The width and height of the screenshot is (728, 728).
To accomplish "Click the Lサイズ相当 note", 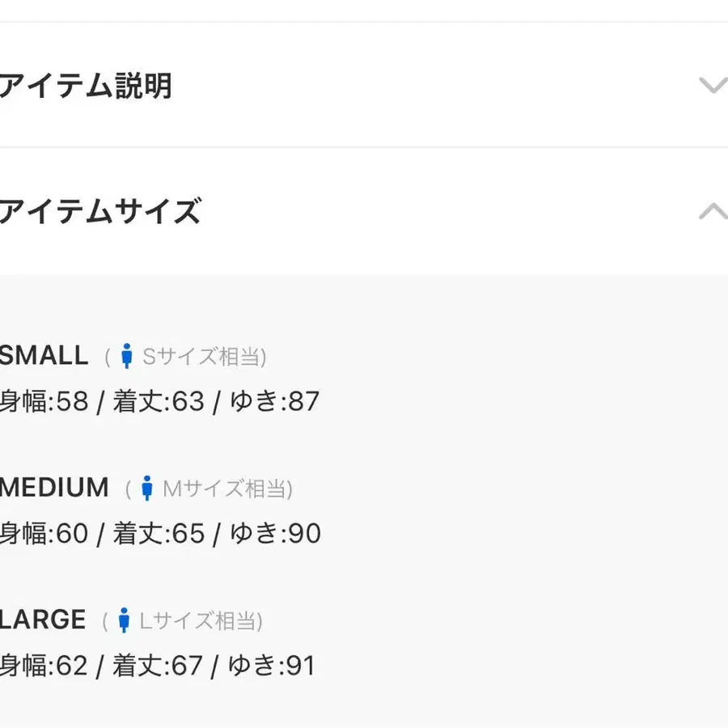I will (199, 620).
